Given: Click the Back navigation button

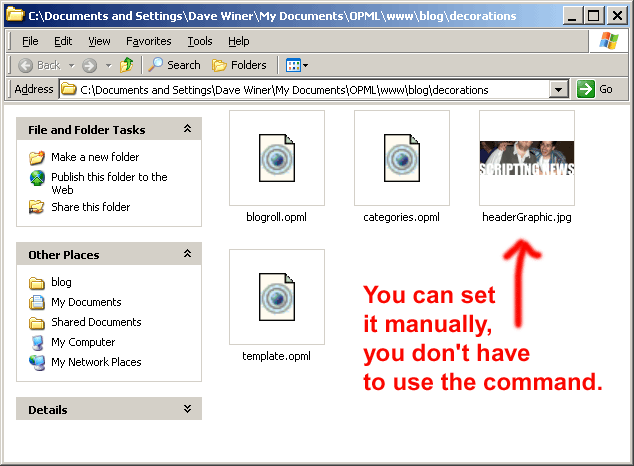Looking at the screenshot, I should coord(39,65).
